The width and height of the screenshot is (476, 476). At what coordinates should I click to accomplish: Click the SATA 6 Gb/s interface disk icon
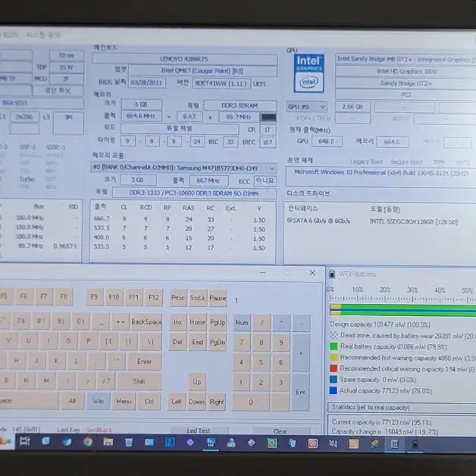290,221
